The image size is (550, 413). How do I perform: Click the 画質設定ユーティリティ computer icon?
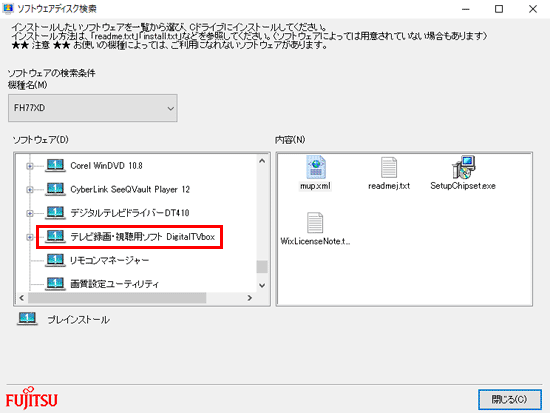(55, 284)
